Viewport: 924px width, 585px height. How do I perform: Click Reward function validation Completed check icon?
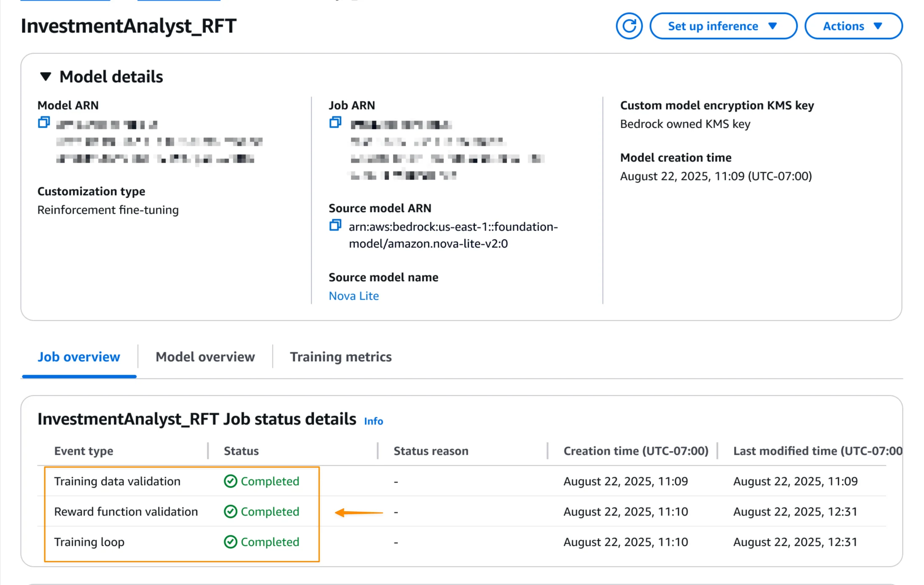(x=230, y=511)
